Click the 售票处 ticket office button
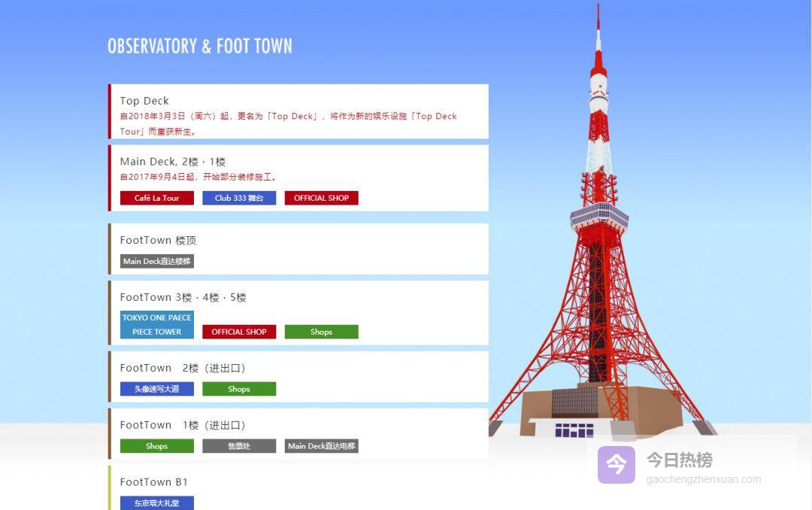 tap(239, 446)
